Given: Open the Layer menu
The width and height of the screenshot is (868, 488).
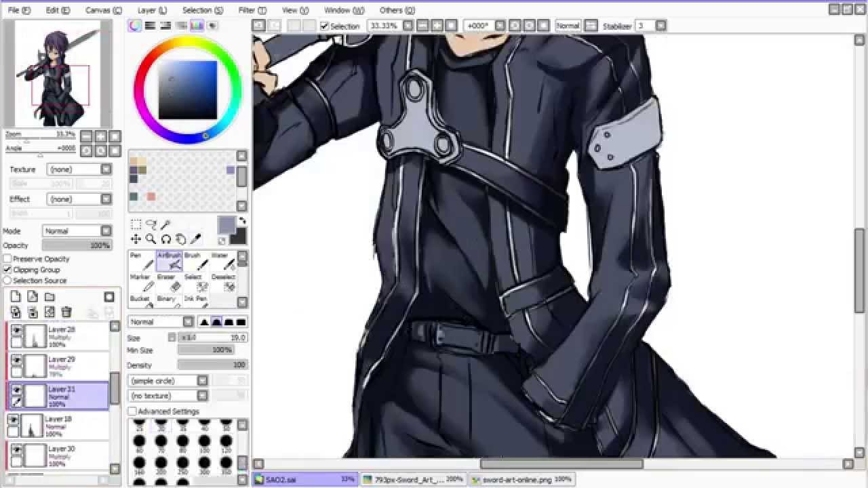Looking at the screenshot, I should point(152,10).
